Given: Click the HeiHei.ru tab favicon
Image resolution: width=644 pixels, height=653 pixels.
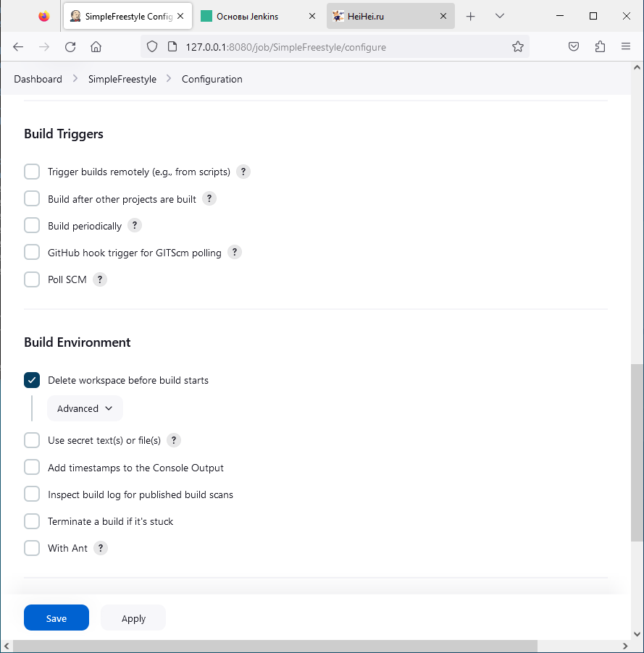Looking at the screenshot, I should click(338, 16).
